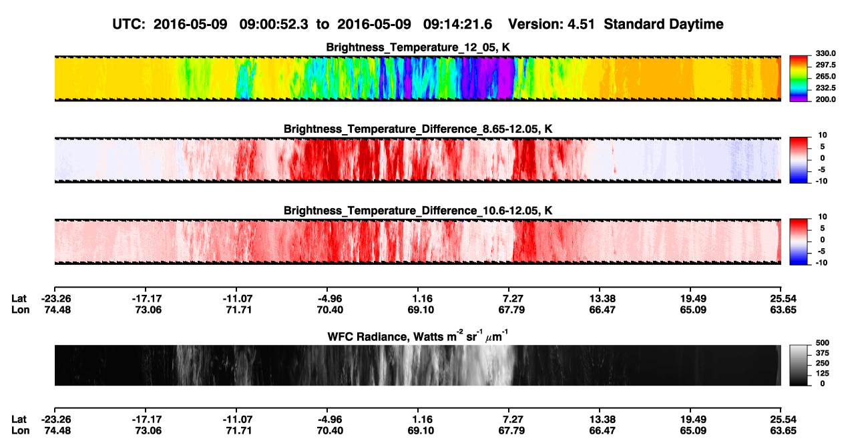Viewport: 868px width, 445px height.
Task: Click the Brightness_Temperature_Difference_8.65-12.05, K title
Action: pos(418,129)
